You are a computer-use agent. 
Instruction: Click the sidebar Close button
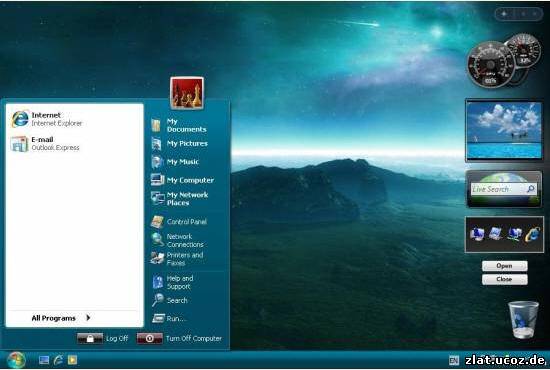504,279
